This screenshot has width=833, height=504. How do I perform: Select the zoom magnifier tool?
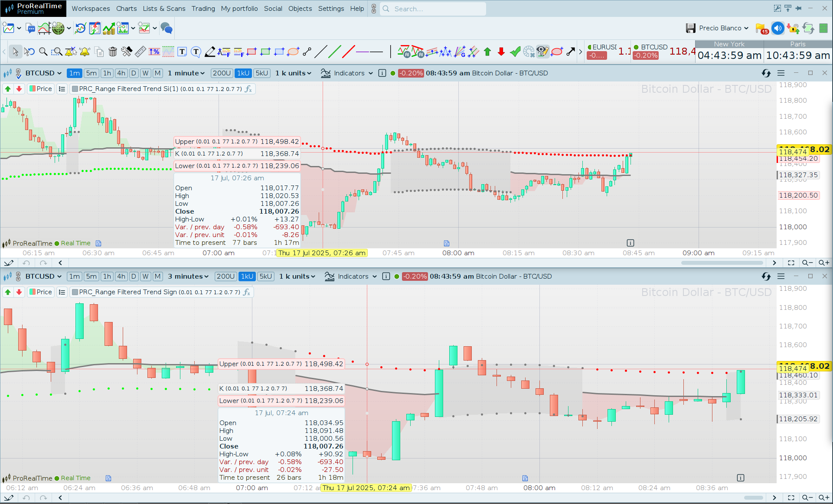coord(43,52)
